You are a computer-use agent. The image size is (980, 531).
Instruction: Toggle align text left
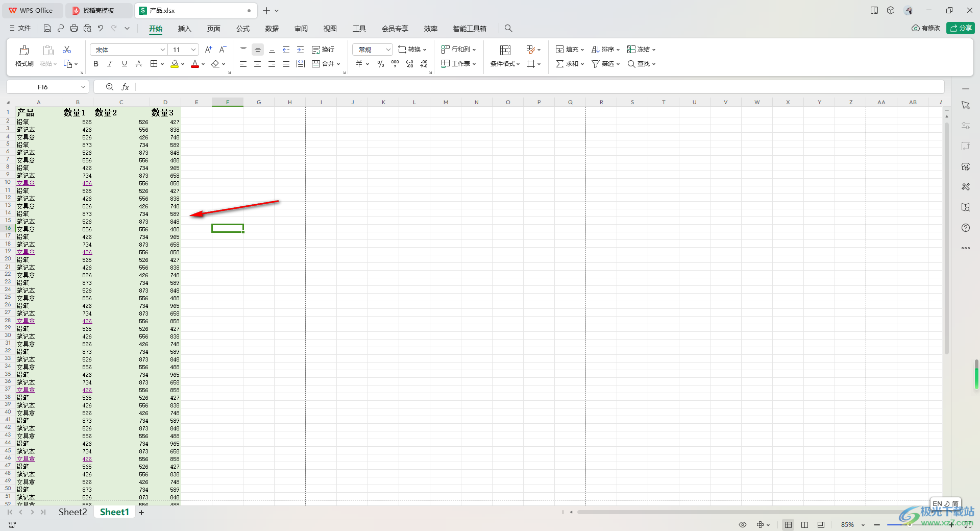(x=243, y=64)
